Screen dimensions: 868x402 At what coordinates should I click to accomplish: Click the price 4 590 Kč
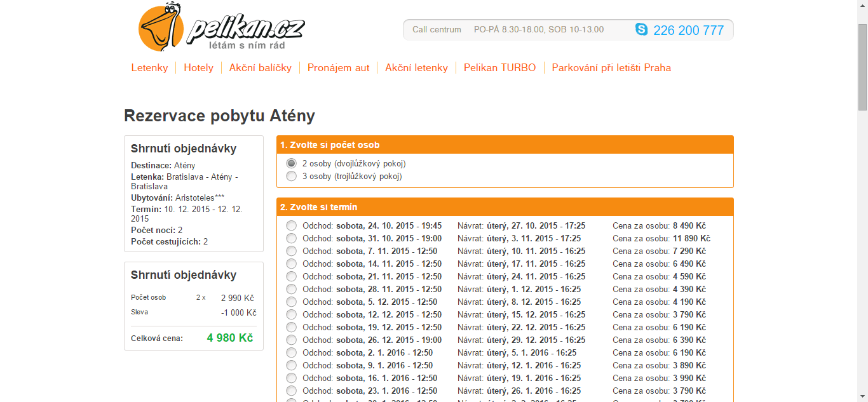click(689, 276)
